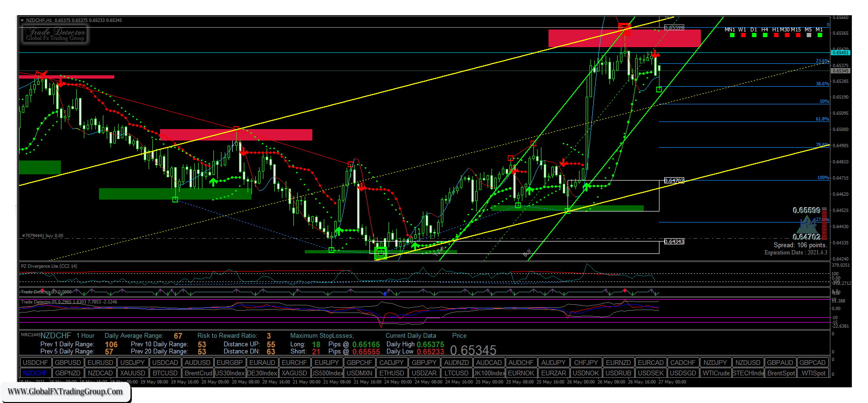Select the GBPJPY symbol button

[424, 363]
